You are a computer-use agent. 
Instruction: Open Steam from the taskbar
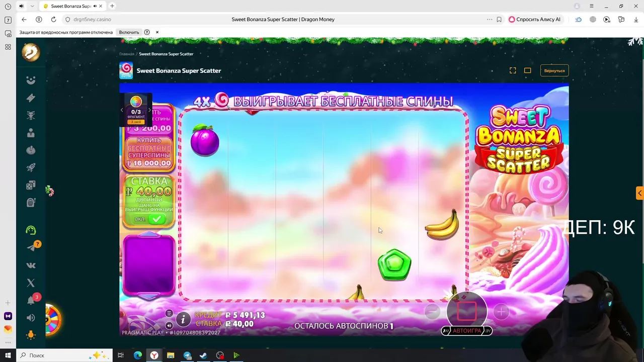coord(203,355)
